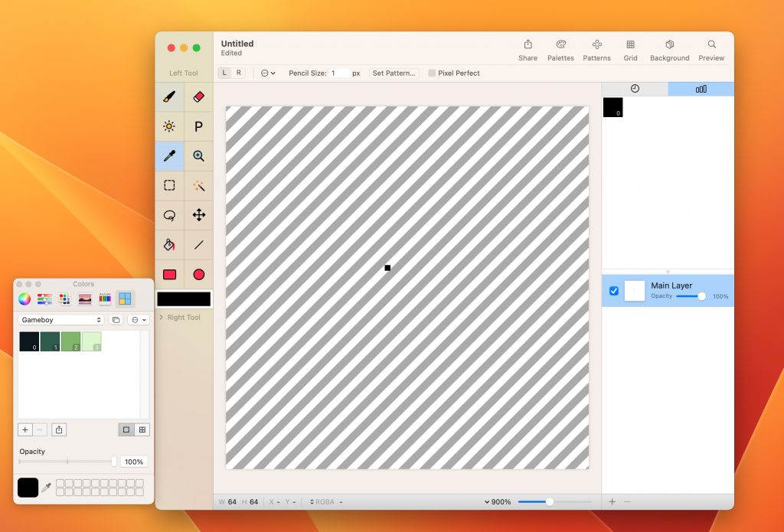The image size is (784, 532).
Task: Select the Paint Bucket fill tool
Action: (x=169, y=245)
